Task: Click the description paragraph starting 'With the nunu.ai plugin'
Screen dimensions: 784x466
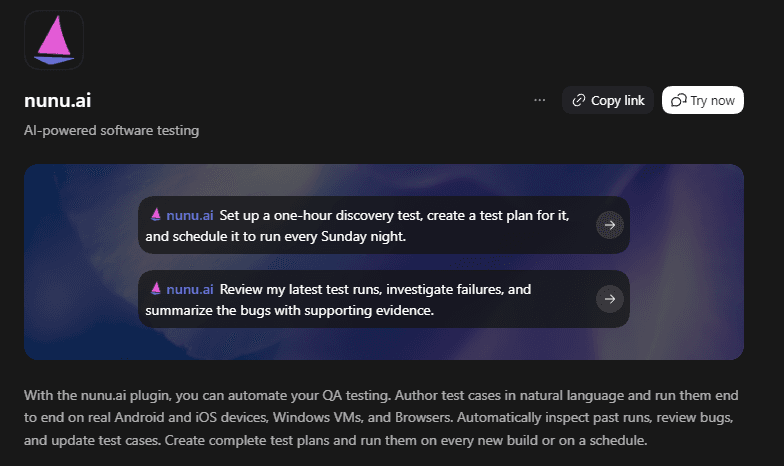Action: click(381, 418)
